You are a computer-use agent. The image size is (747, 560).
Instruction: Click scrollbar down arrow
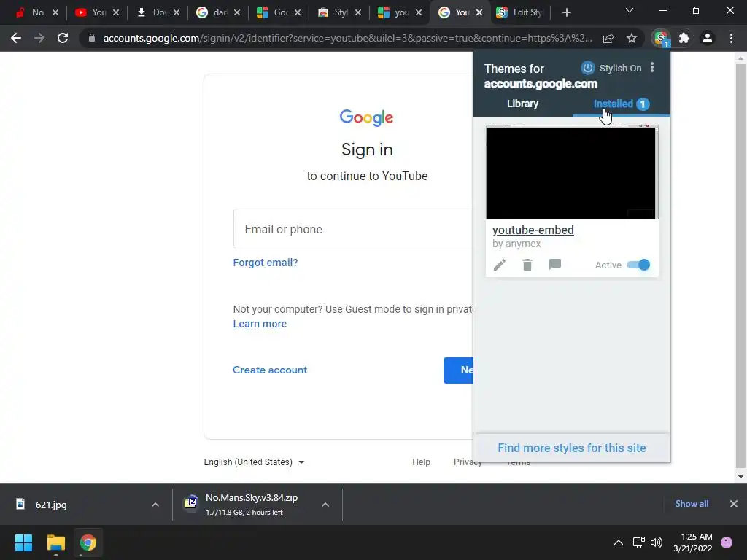740,477
